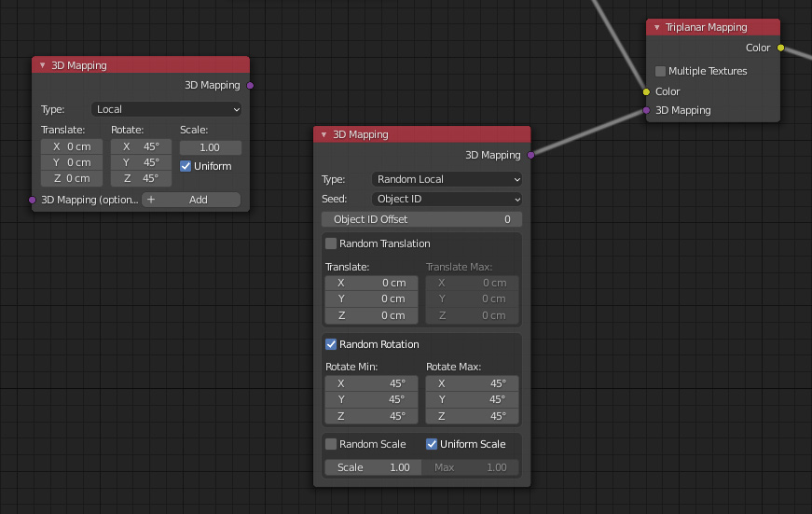Click left node's 3D Mapping output socket

pos(250,85)
